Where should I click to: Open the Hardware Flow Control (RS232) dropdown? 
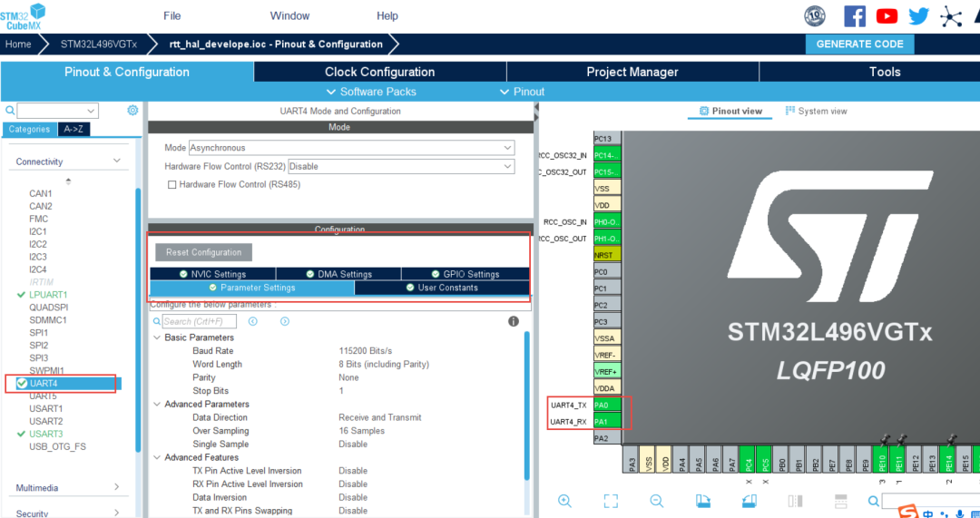(x=401, y=167)
